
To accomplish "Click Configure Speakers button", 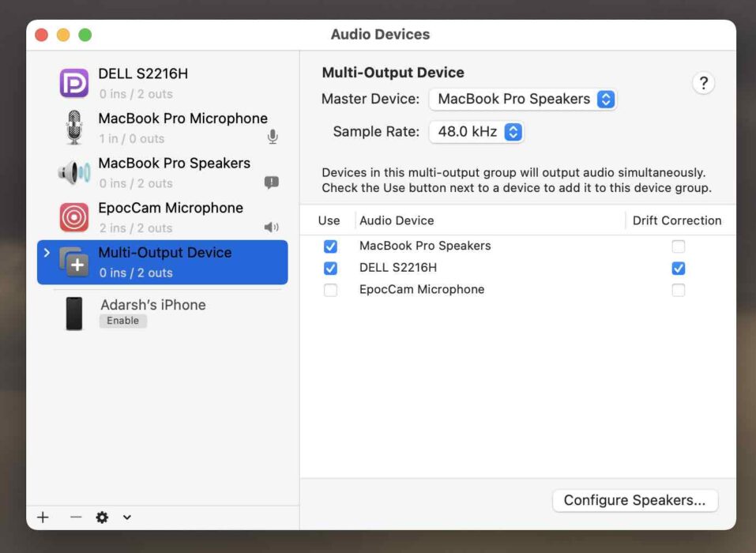I will (x=634, y=500).
